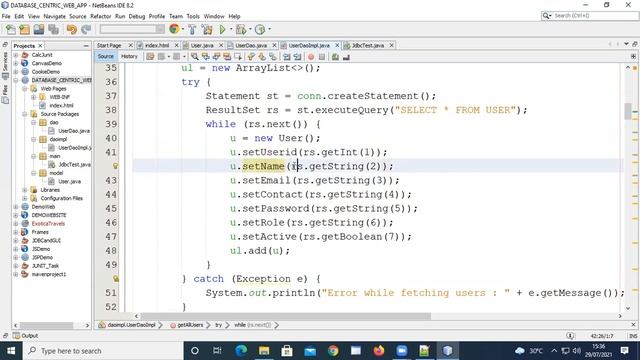The width and height of the screenshot is (640, 360).
Task: Open Firefox from taskbar
Action: [x=379, y=351]
